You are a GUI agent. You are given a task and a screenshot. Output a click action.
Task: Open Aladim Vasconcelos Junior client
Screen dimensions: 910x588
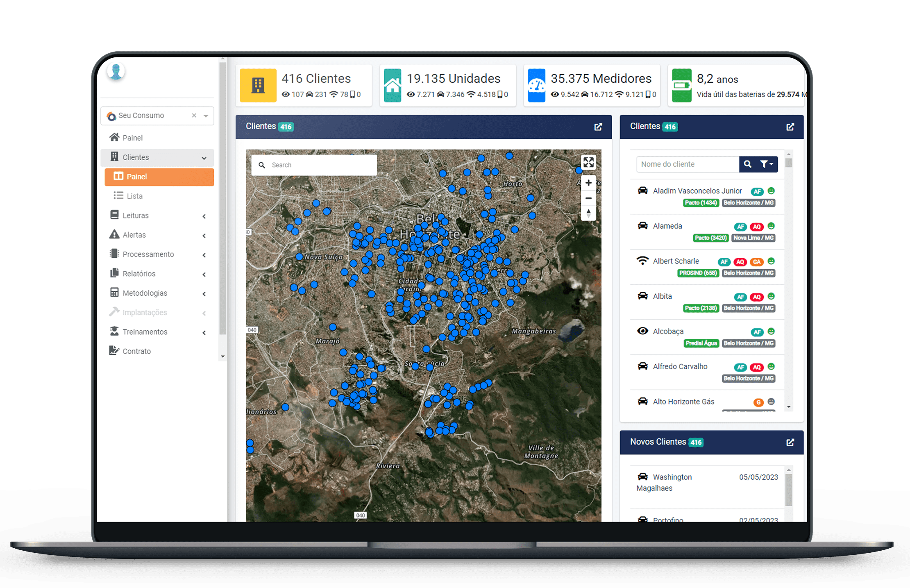[707, 197]
